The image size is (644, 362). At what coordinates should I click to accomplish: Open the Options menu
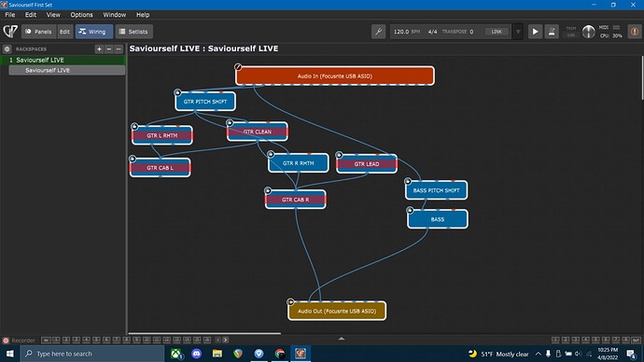tap(81, 15)
